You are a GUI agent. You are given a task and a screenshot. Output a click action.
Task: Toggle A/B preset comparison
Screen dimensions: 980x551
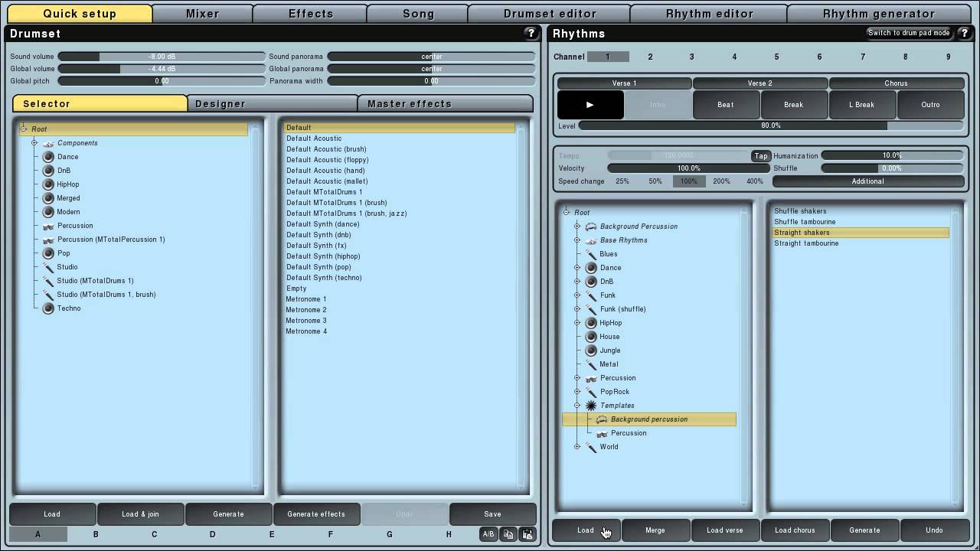coord(488,534)
